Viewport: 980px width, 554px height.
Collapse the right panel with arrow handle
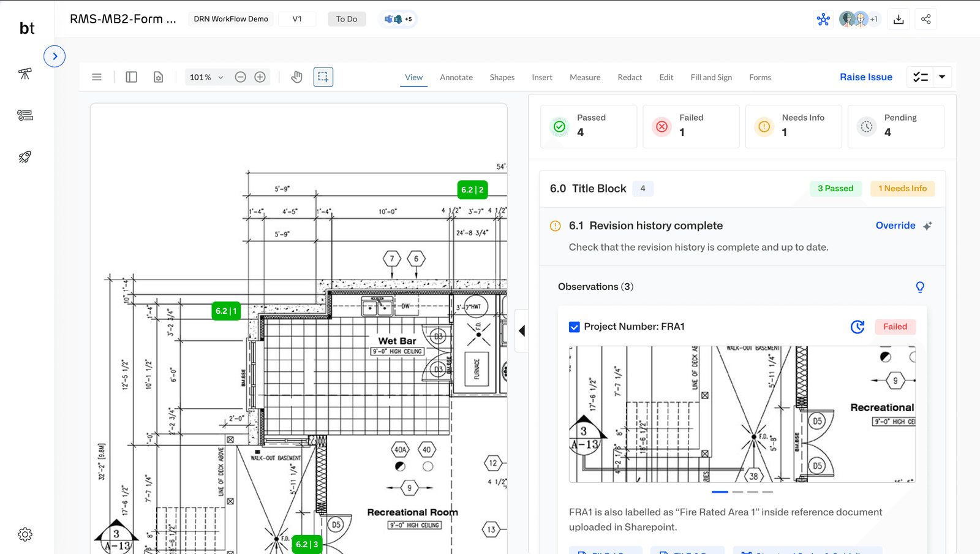click(522, 331)
